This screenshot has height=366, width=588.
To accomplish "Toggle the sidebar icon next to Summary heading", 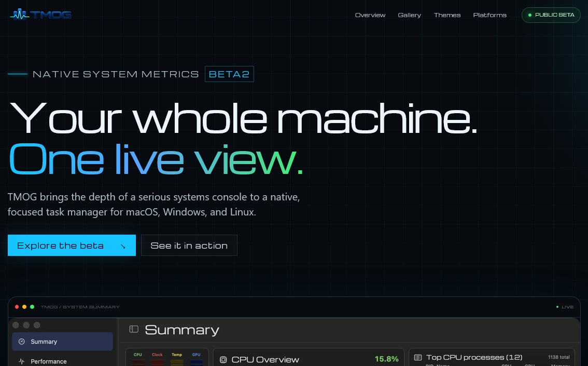I will pyautogui.click(x=134, y=329).
